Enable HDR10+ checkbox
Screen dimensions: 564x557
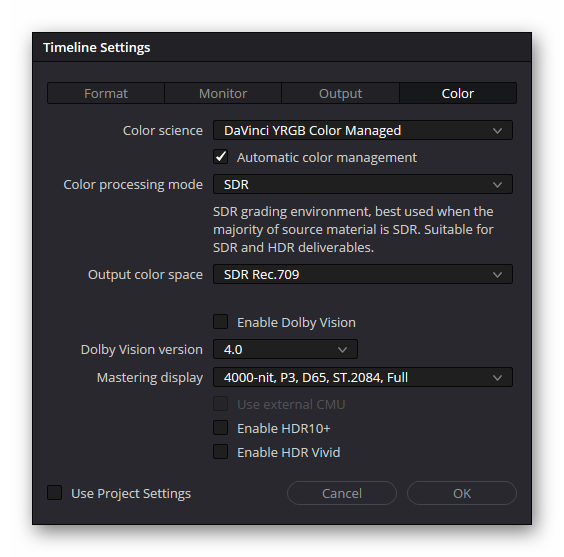coord(220,428)
